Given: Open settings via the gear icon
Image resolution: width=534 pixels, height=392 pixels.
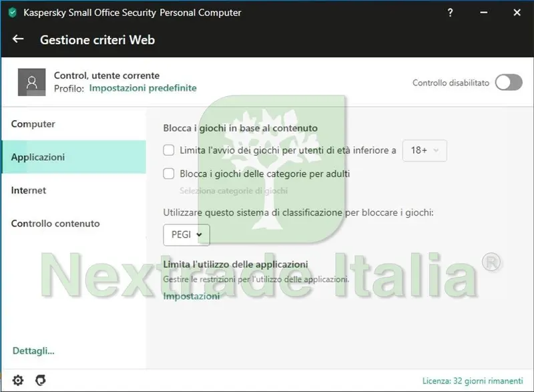Looking at the screenshot, I should coord(18,380).
